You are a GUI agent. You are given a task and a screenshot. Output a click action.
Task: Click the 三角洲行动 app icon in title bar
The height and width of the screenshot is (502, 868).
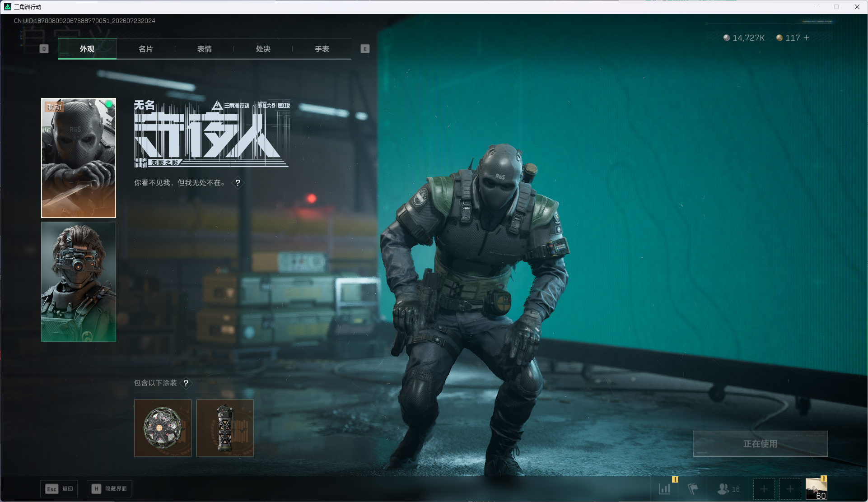(8, 7)
